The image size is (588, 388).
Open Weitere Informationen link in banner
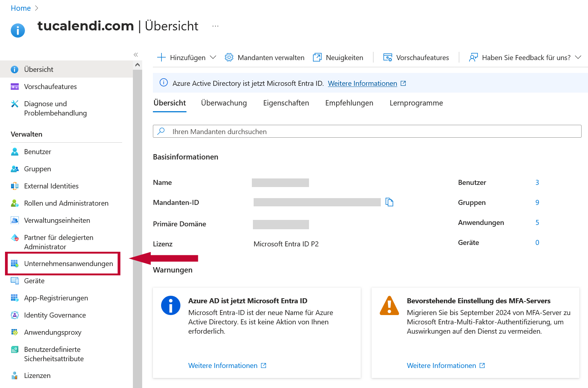[363, 83]
